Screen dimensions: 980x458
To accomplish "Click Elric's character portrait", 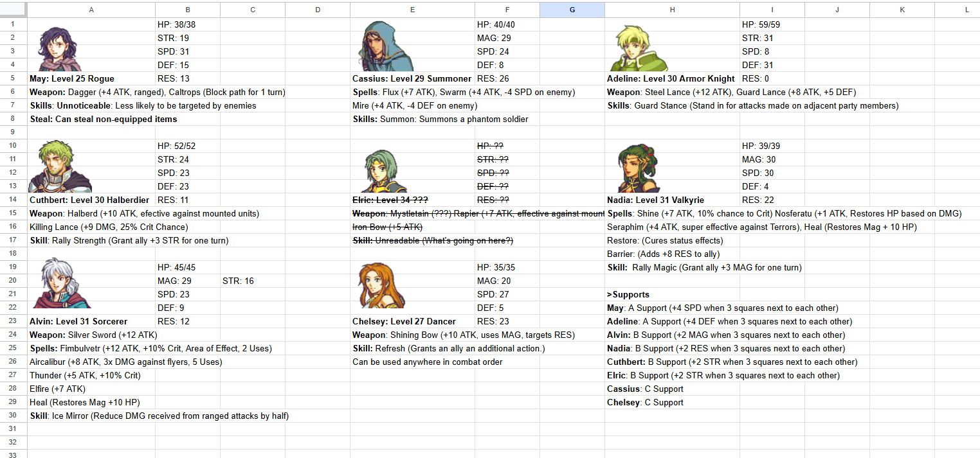I will tap(385, 171).
